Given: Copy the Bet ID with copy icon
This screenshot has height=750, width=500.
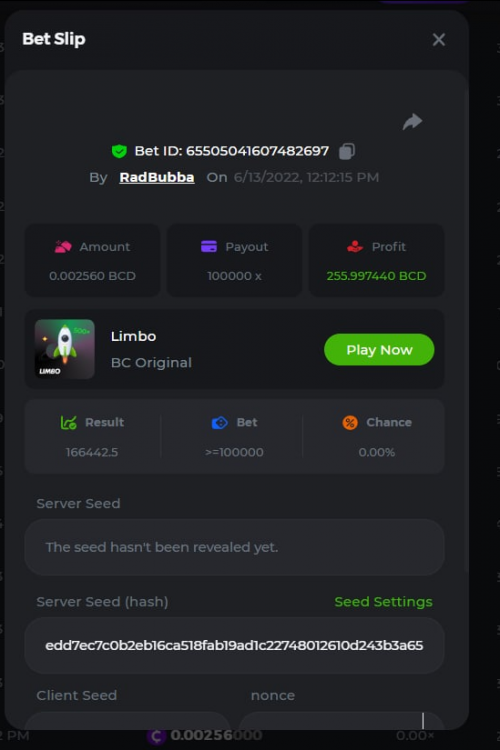Looking at the screenshot, I should coord(347,151).
